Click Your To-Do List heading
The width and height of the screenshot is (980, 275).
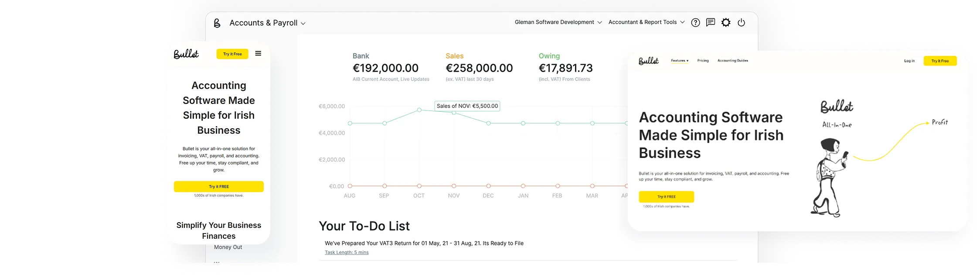[364, 226]
